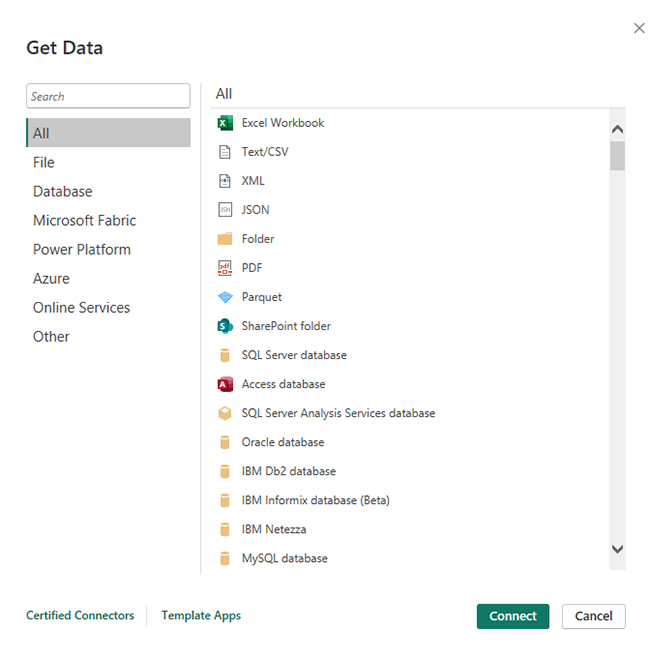This screenshot has height=661, width=650.
Task: Select Text/CSV from the list
Action: click(265, 152)
